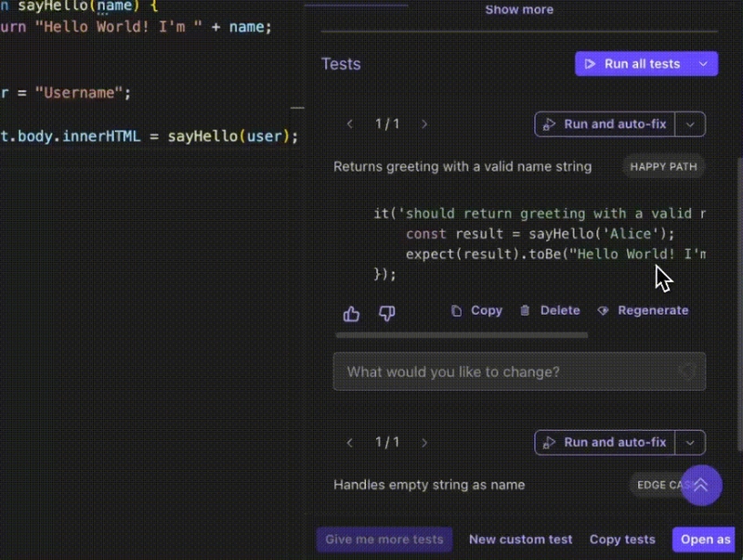Click the play icon on Run all tests
743x560 pixels.
point(590,64)
